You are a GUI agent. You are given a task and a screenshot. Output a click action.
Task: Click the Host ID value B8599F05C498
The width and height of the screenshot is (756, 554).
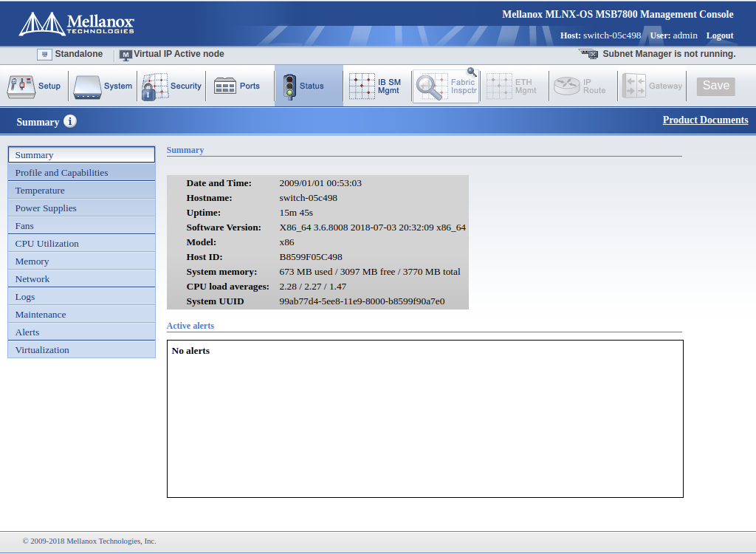311,257
